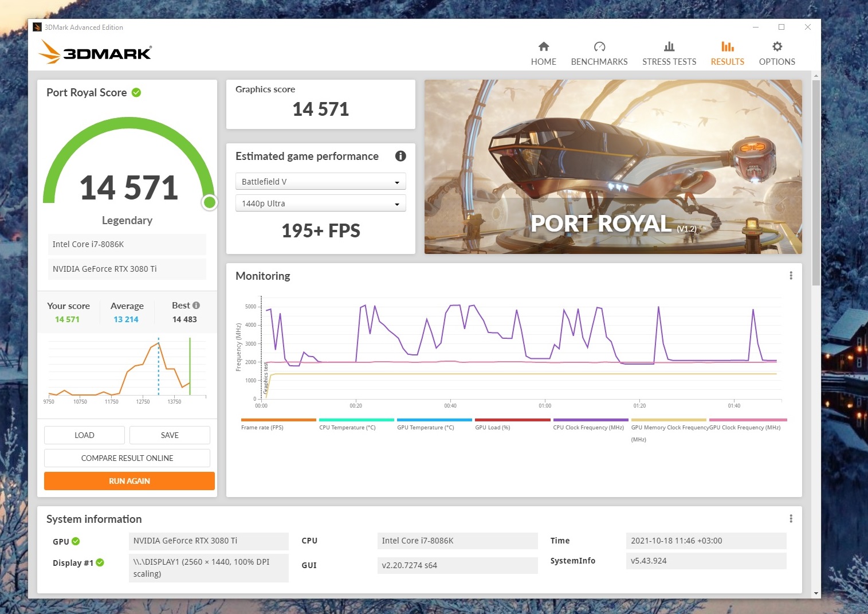Click Your score value 14 571
Screen dimensions: 868x614
[x=67, y=319]
